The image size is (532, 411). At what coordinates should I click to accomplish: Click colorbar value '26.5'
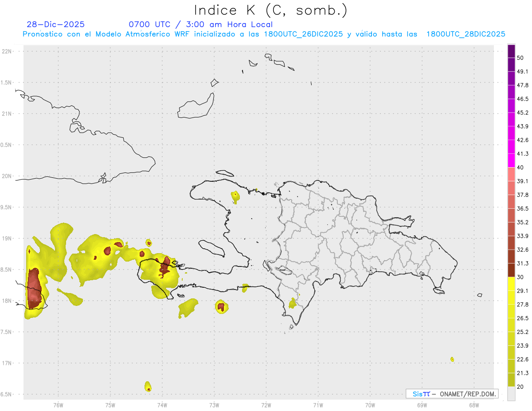523,318
